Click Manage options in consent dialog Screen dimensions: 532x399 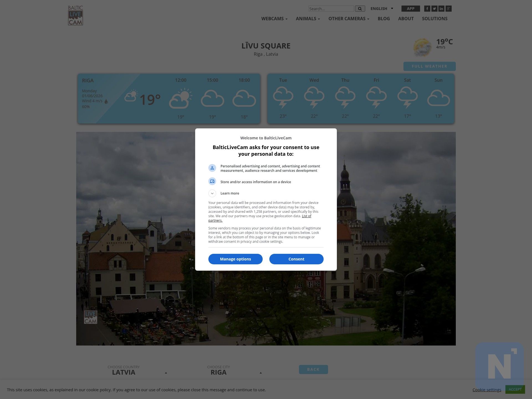click(236, 259)
